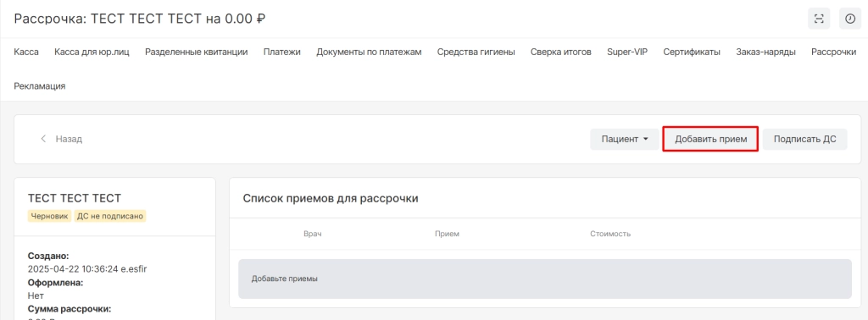Open the clock history icon
Screen dimensions: 868x320
coord(849,19)
